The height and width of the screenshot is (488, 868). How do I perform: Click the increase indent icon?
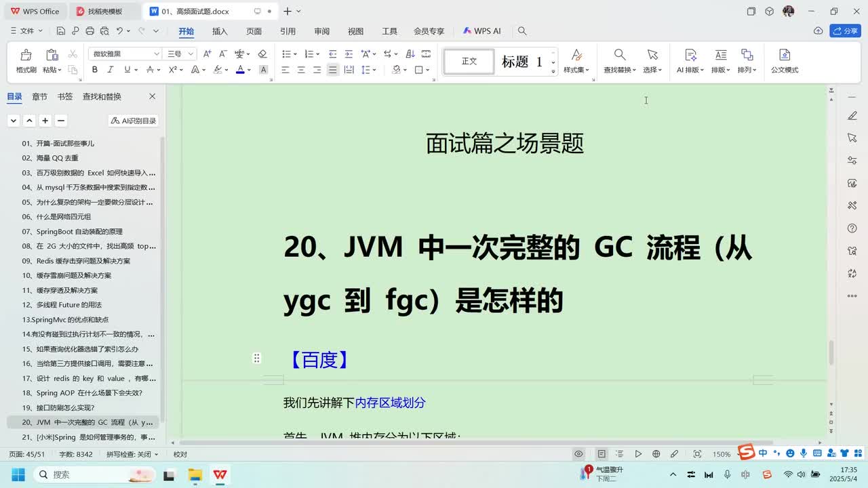point(349,54)
